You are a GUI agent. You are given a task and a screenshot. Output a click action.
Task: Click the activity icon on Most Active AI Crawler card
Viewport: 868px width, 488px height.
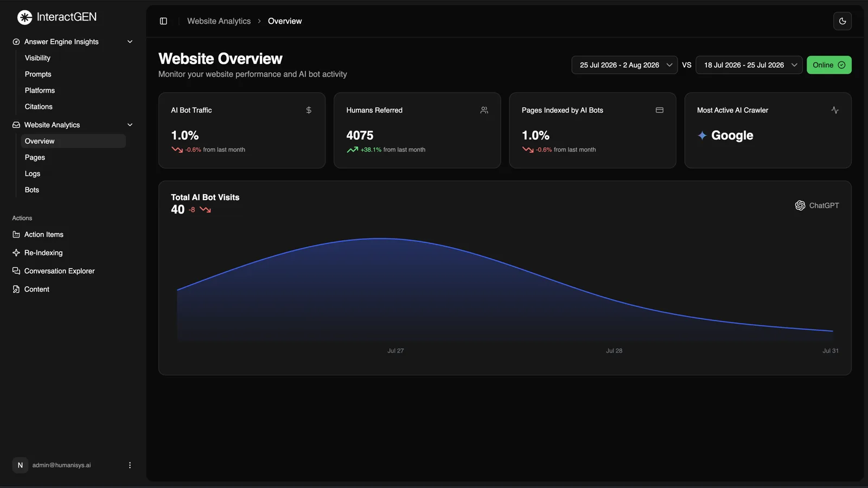(x=835, y=110)
